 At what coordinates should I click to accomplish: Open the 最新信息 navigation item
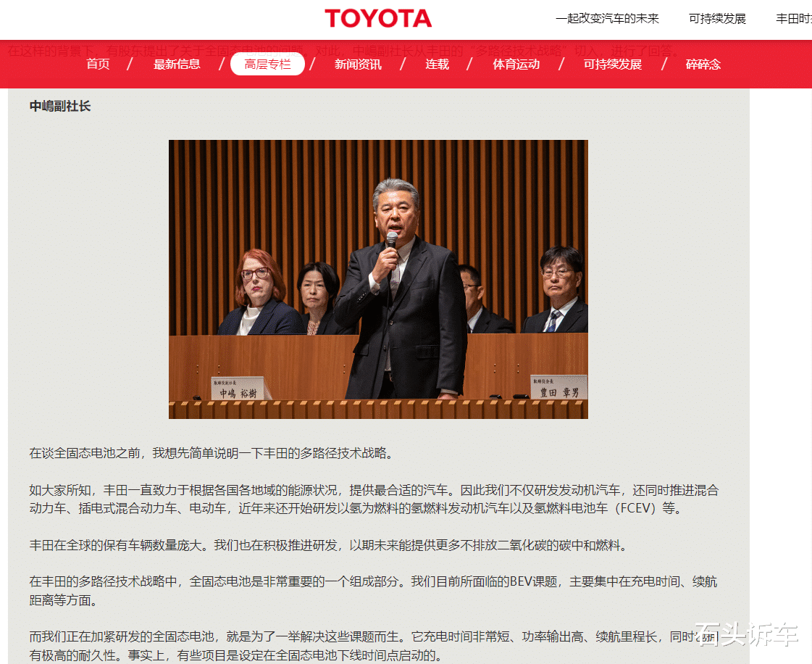pyautogui.click(x=177, y=65)
